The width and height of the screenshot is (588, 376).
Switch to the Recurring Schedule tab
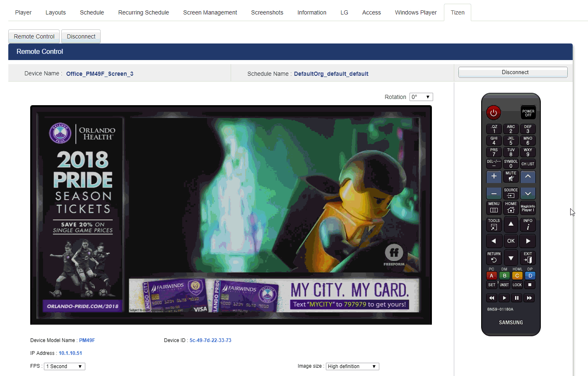tap(144, 12)
